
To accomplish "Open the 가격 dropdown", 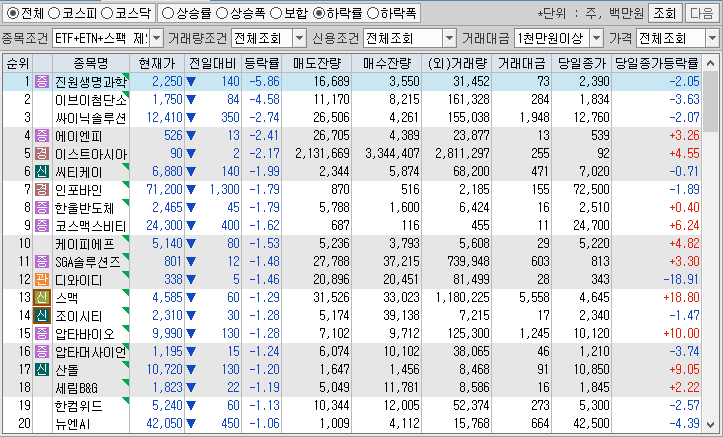I will point(712,39).
